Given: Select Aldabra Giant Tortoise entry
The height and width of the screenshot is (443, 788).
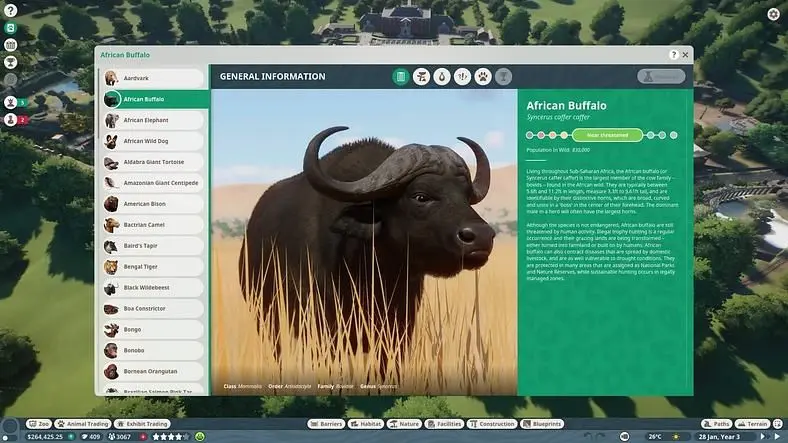Looking at the screenshot, I should coord(153,162).
